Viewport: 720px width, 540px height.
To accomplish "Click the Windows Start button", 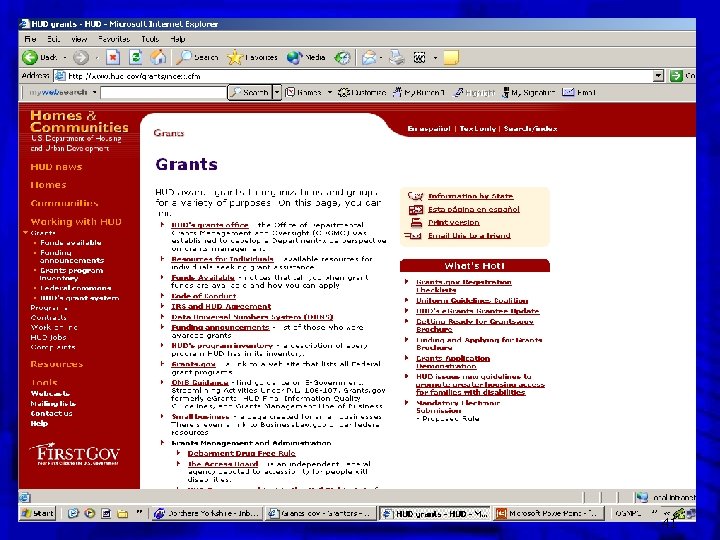I will pyautogui.click(x=38, y=513).
